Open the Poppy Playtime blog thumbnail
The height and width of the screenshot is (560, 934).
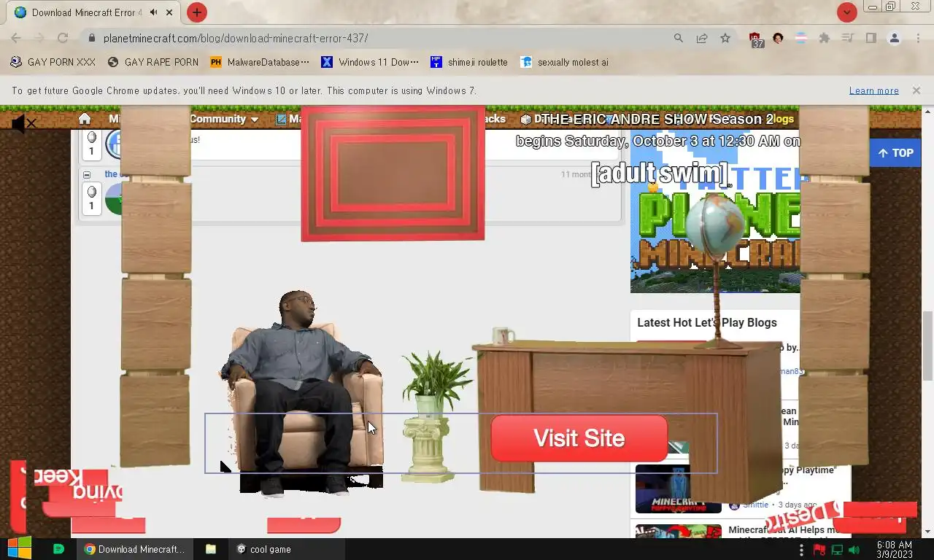point(678,489)
